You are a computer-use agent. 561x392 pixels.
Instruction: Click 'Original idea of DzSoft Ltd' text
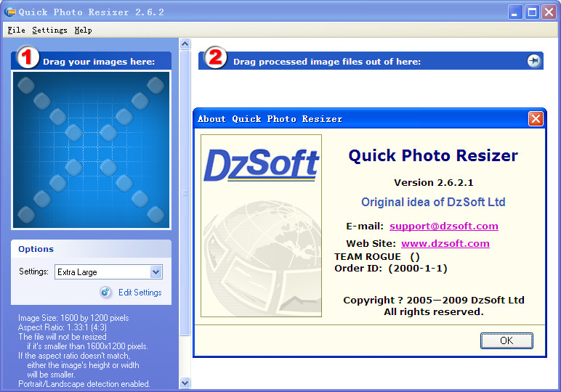point(433,203)
